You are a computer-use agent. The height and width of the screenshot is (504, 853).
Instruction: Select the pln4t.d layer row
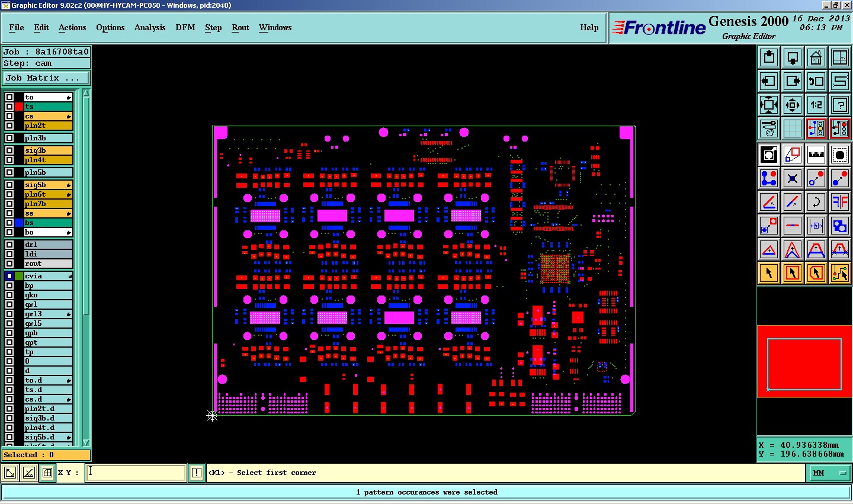tap(48, 428)
